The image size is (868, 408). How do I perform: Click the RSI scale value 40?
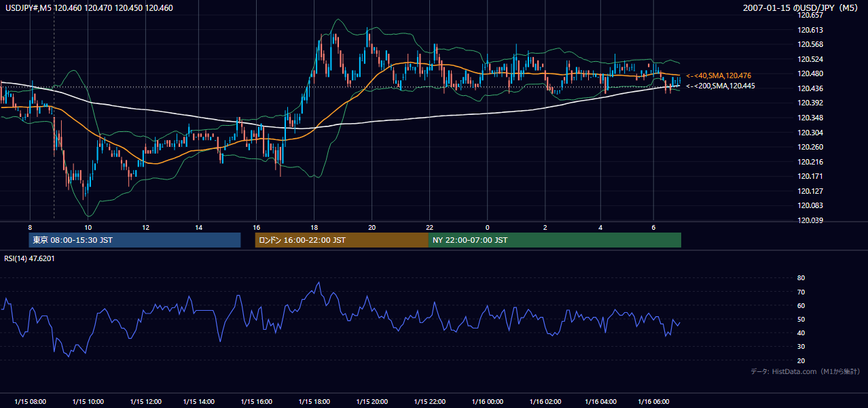(x=801, y=333)
